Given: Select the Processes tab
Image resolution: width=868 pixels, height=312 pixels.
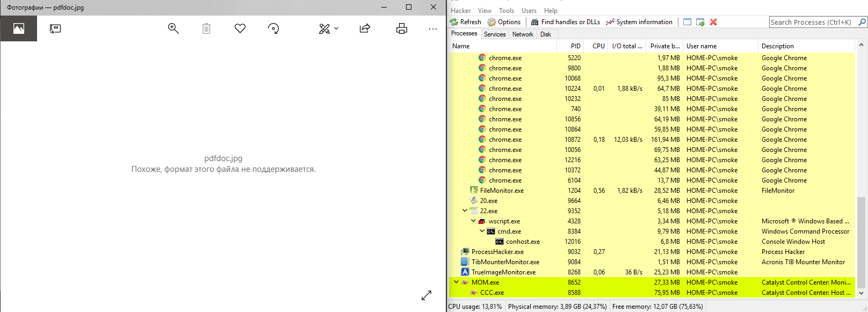Looking at the screenshot, I should click(x=464, y=33).
